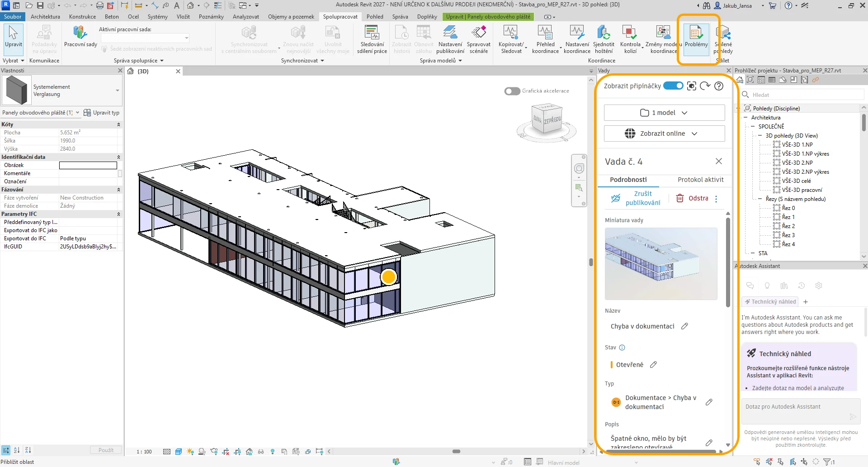The width and height of the screenshot is (868, 467).
Task: Select the VŠE-3D celé view item
Action: click(796, 181)
